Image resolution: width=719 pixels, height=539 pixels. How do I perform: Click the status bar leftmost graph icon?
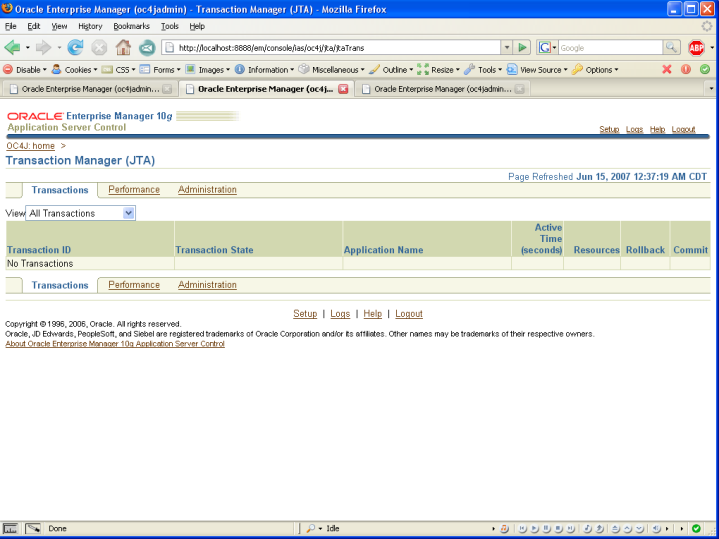coord(10,528)
